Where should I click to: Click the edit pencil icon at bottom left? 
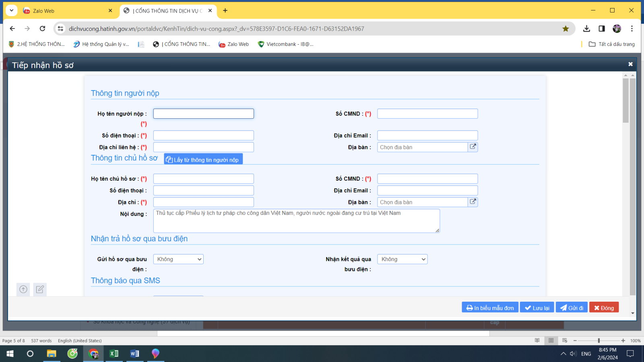click(x=40, y=289)
